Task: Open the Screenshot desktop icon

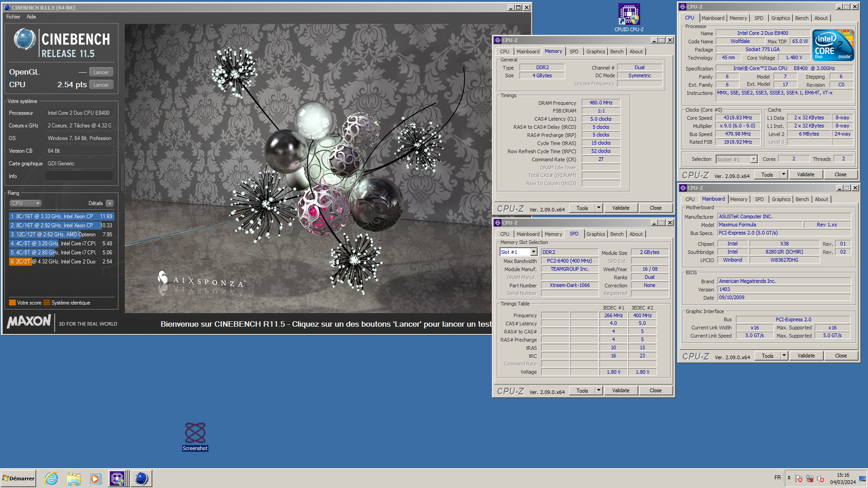Action: [x=195, y=436]
